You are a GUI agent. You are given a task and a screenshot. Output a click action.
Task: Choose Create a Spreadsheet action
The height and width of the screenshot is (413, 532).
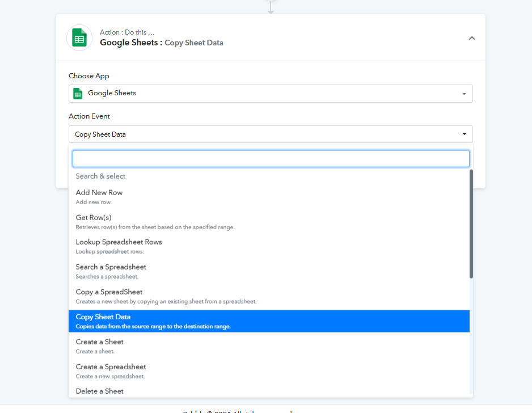point(269,371)
